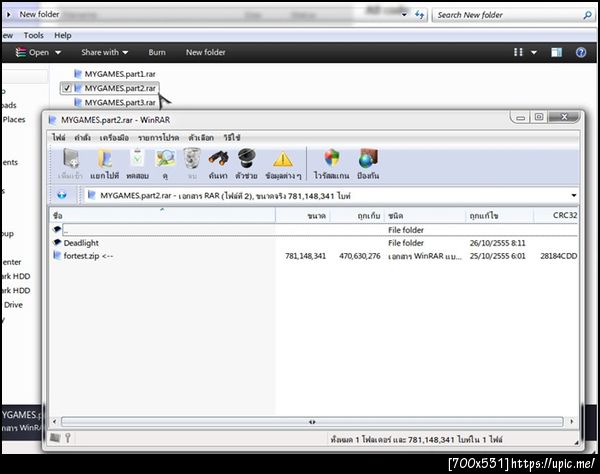Click the Find (ค้นหา) binoculars icon

(x=218, y=159)
